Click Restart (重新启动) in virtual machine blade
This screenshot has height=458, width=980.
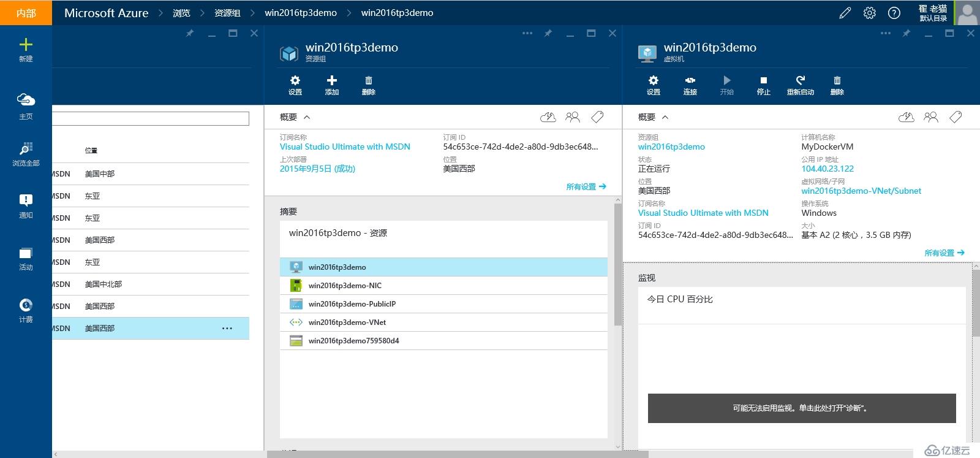(801, 85)
